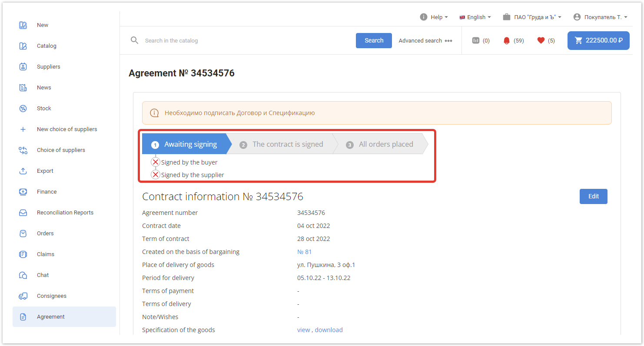The height and width of the screenshot is (346, 644).
Task: Select the Stock percent icon
Action: tap(23, 109)
